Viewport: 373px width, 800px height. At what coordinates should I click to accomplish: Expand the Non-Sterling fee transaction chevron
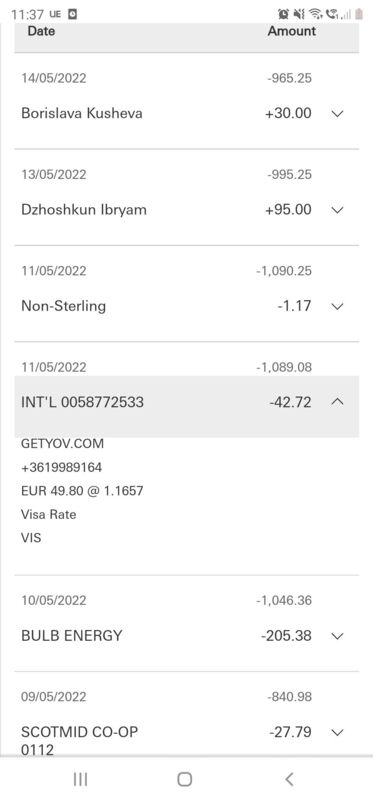[x=337, y=306]
